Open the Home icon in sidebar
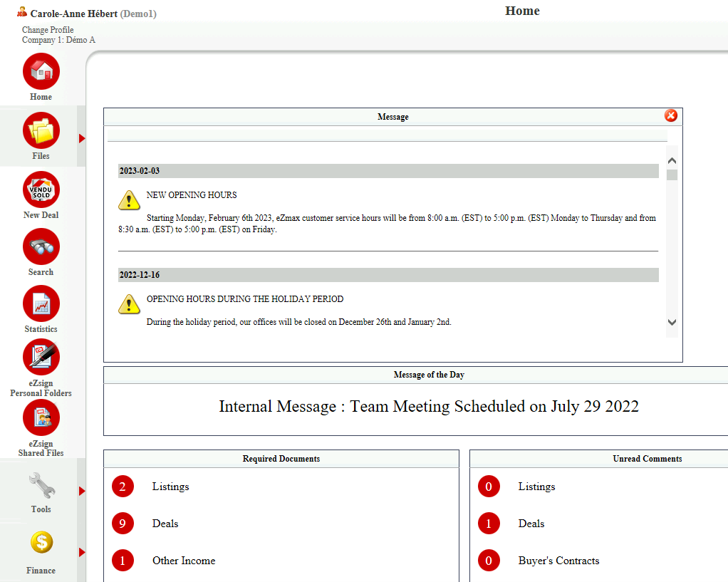Screen dimensions: 728x582 coord(41,71)
